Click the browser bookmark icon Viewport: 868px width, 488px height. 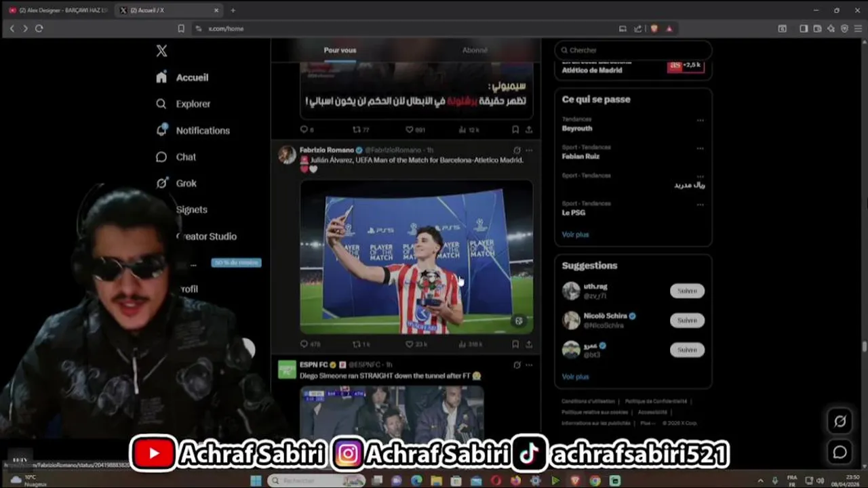pos(181,28)
